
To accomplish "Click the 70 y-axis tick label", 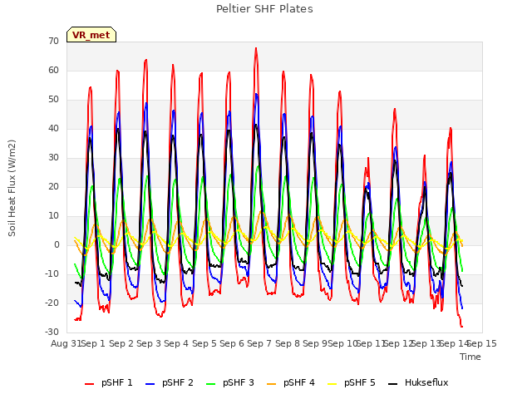I will pyautogui.click(x=53, y=41).
